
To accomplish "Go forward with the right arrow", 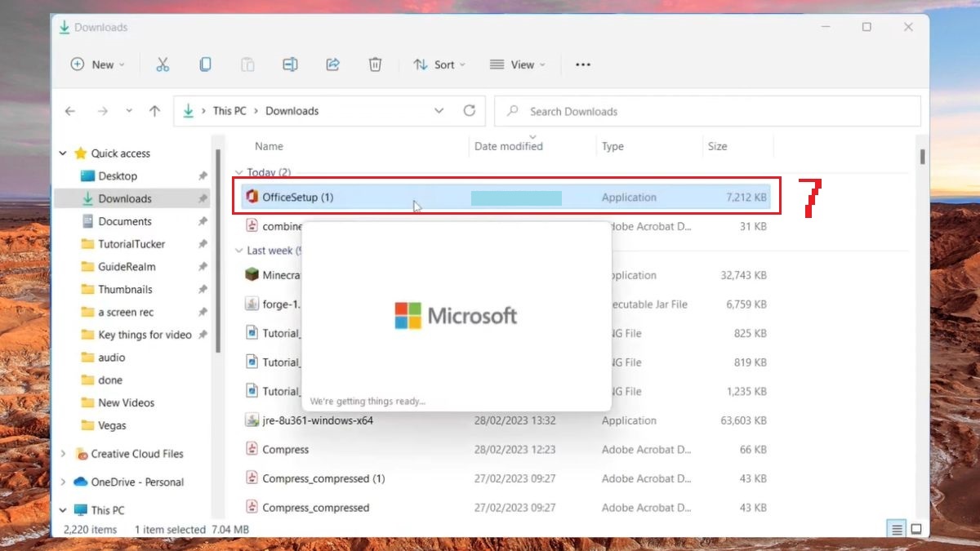I will 102,111.
